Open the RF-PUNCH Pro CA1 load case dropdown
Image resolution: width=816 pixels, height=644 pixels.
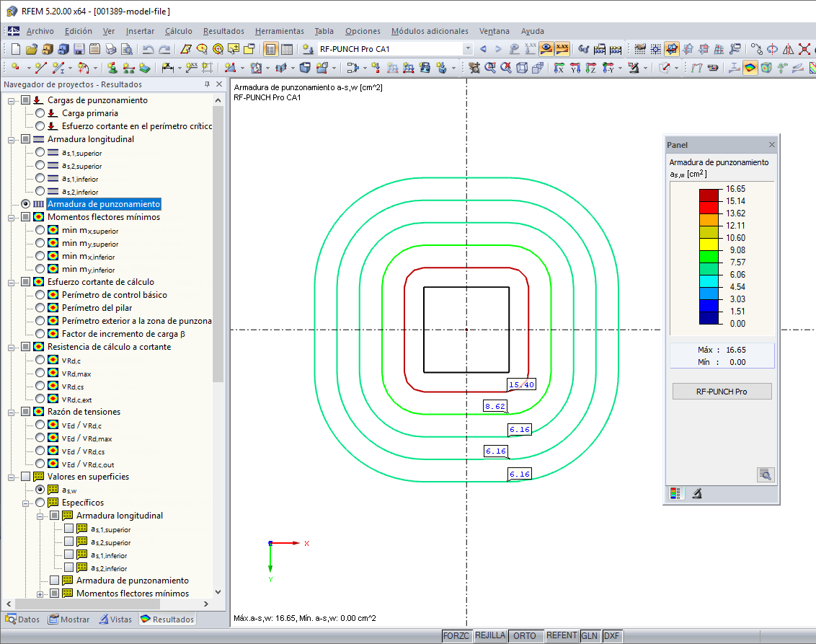click(468, 49)
